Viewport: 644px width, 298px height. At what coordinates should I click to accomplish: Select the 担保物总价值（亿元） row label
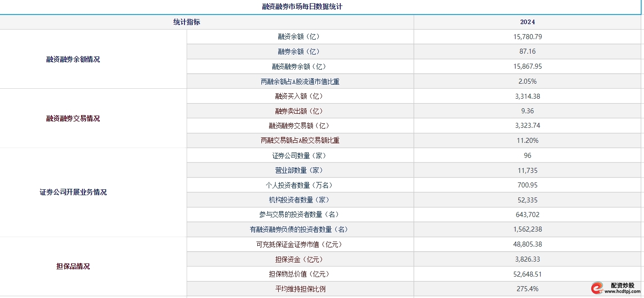[x=300, y=274]
